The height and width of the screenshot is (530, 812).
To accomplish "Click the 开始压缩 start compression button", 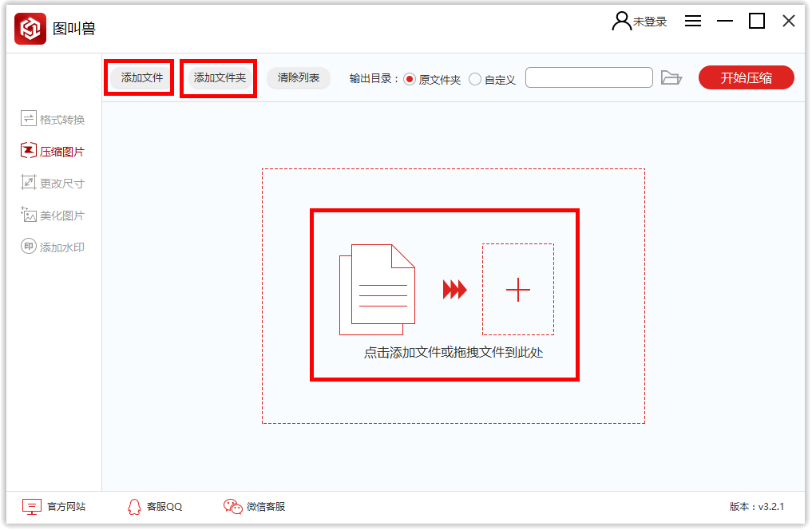I will 746,77.
